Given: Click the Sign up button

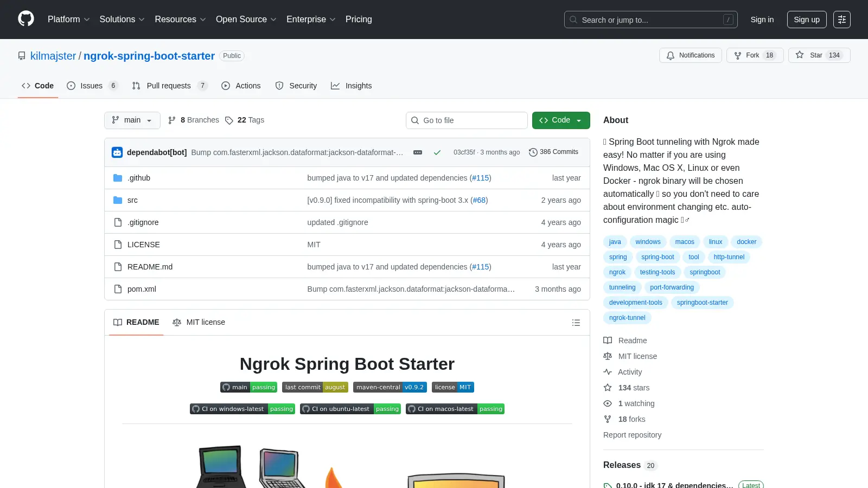Looking at the screenshot, I should [x=807, y=20].
